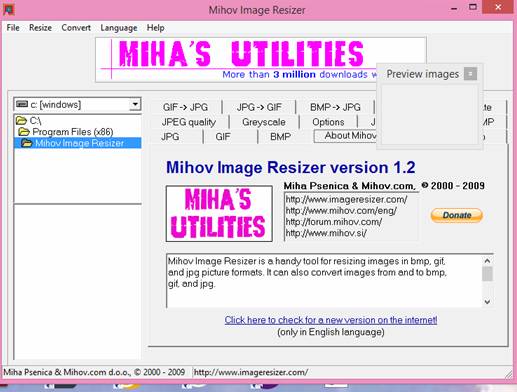Click the folder icon beside Program Files (x86)

tap(24, 132)
